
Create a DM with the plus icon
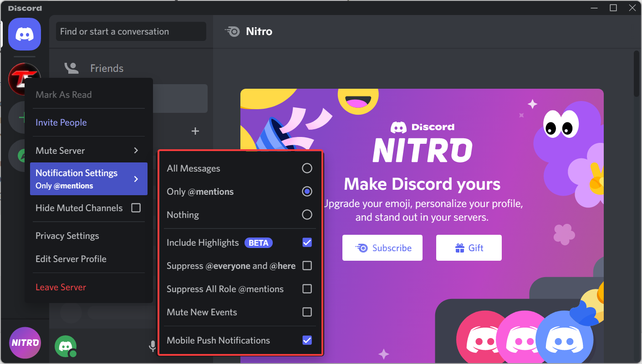pos(195,131)
